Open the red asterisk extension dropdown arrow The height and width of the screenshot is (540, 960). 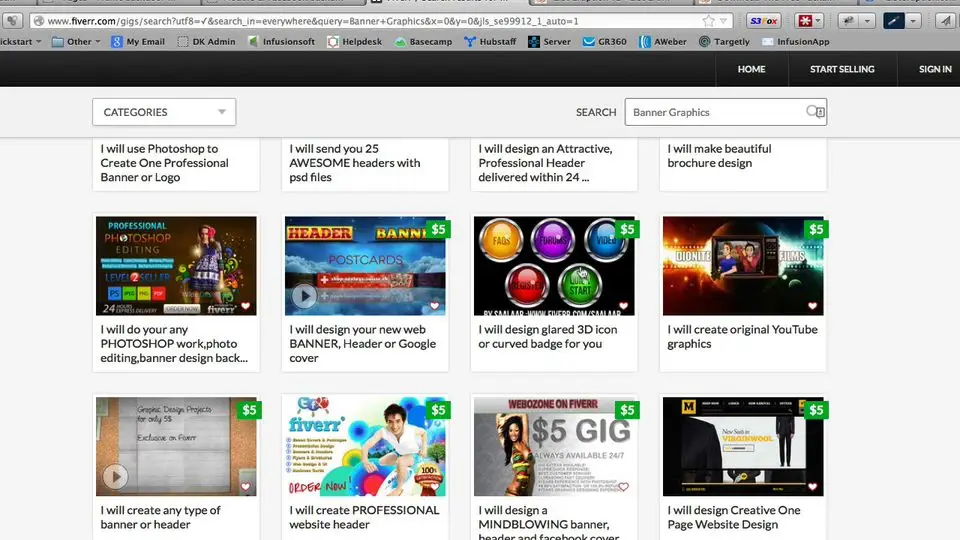[819, 21]
